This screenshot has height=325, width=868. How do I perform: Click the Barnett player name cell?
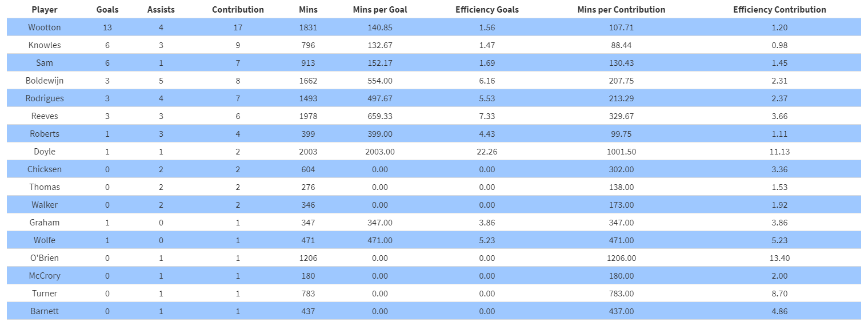pyautogui.click(x=45, y=311)
